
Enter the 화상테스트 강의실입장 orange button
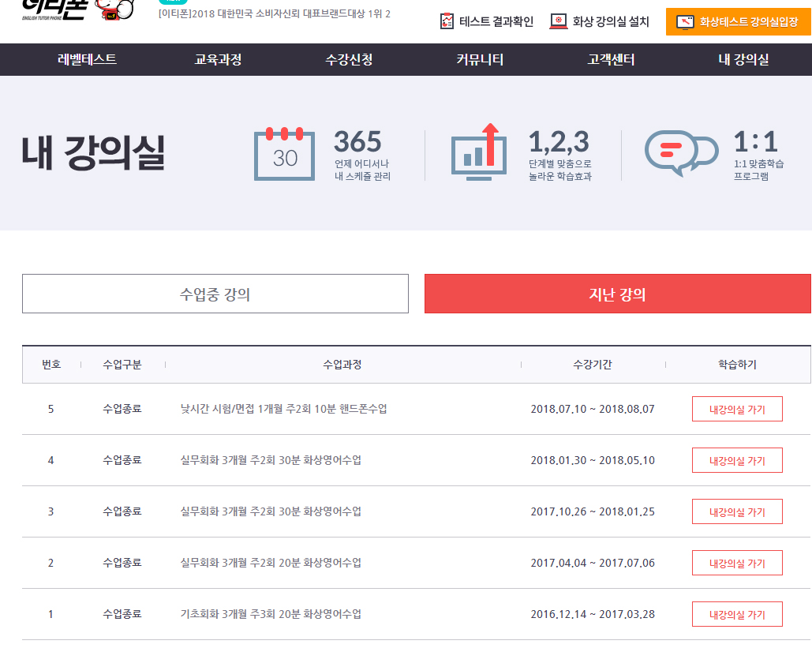[x=738, y=22]
